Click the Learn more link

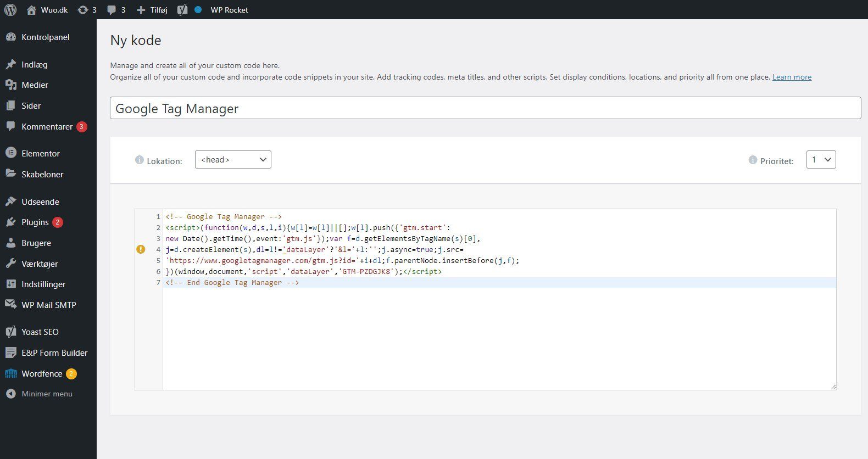(792, 77)
